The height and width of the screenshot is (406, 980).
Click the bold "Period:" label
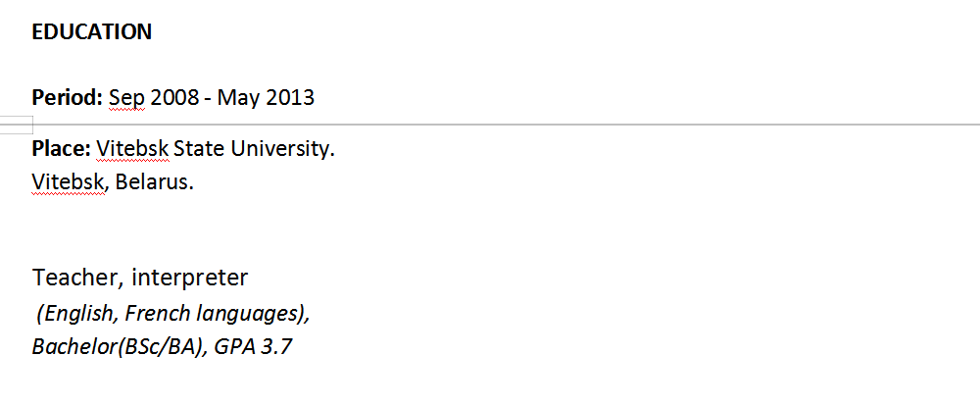tap(68, 98)
